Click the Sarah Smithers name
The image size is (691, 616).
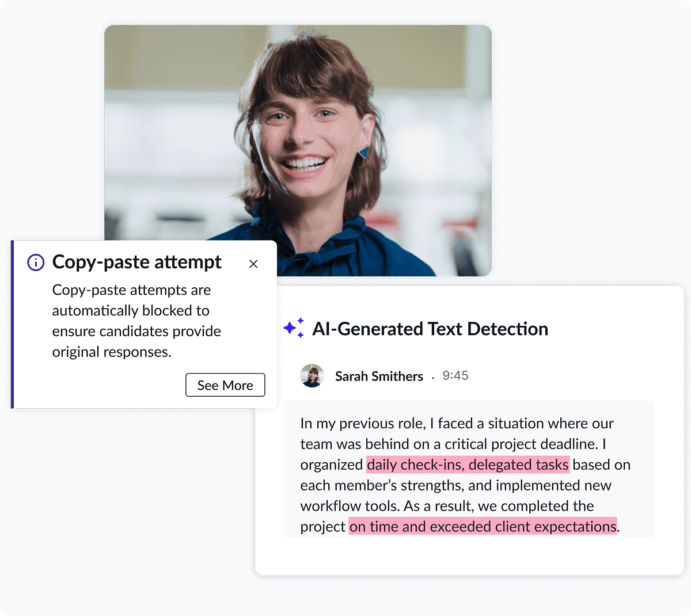379,376
